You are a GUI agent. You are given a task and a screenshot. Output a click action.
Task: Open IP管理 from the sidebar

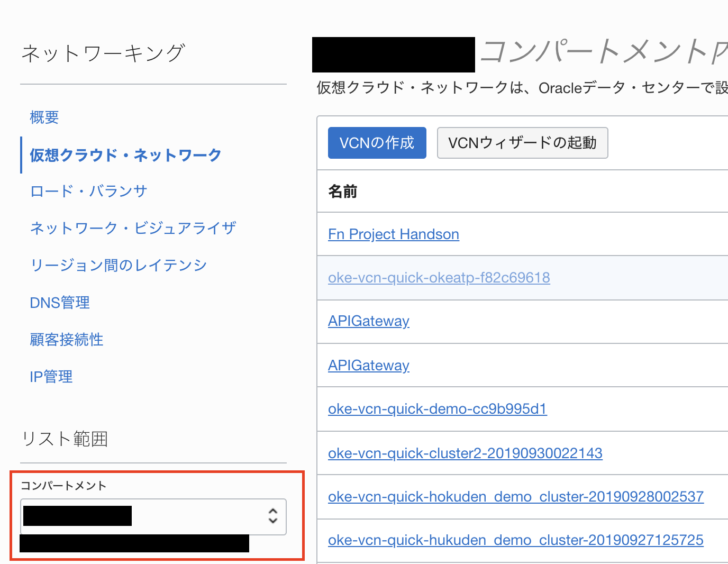click(x=51, y=377)
